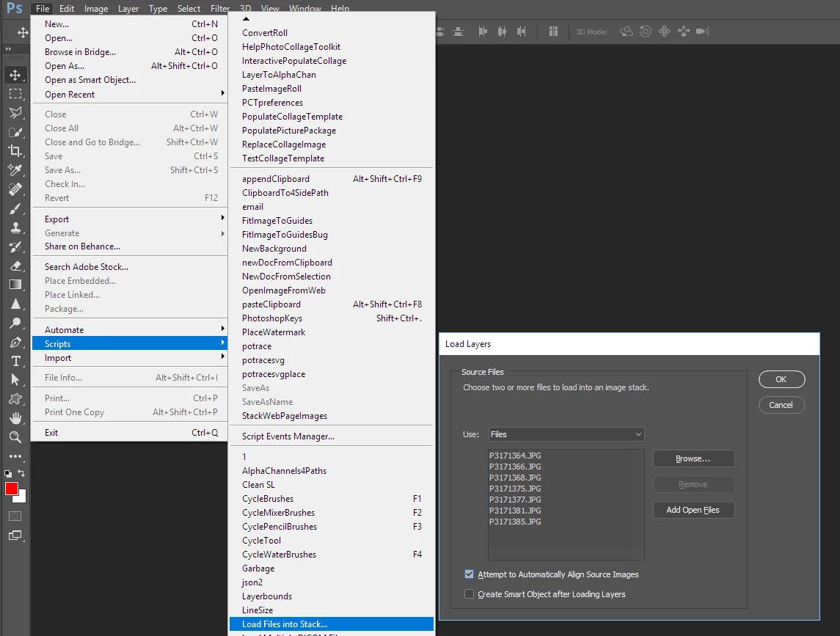This screenshot has height=636, width=840.
Task: Change screen mode icon in toolbox
Action: tap(15, 536)
